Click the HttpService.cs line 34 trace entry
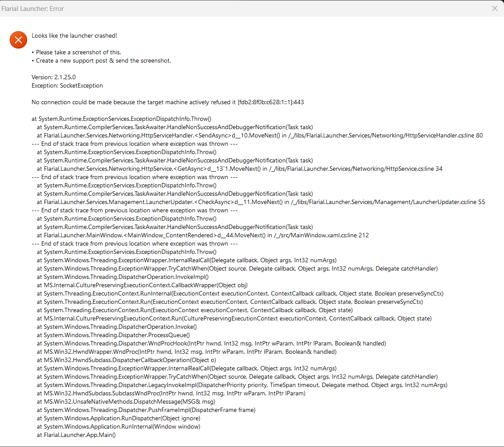 [239, 169]
